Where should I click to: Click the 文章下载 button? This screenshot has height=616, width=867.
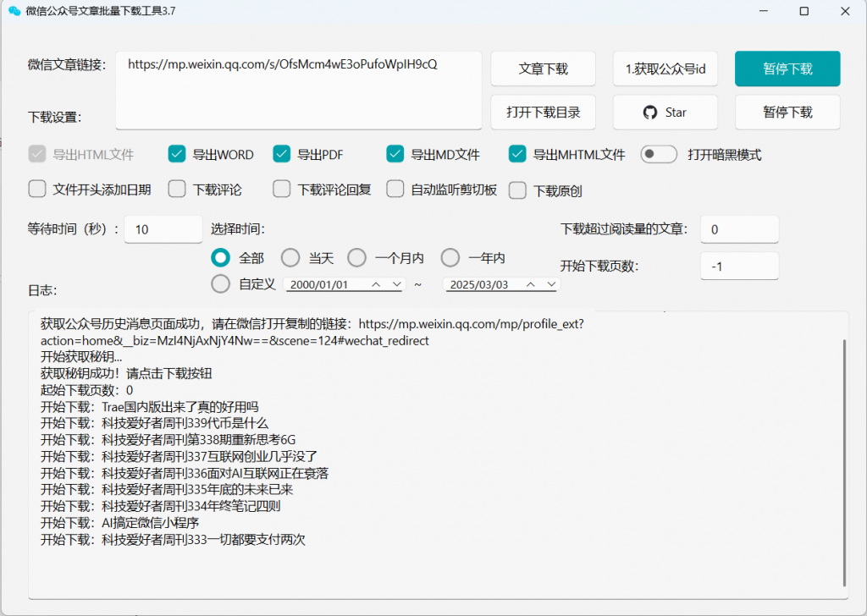[543, 69]
